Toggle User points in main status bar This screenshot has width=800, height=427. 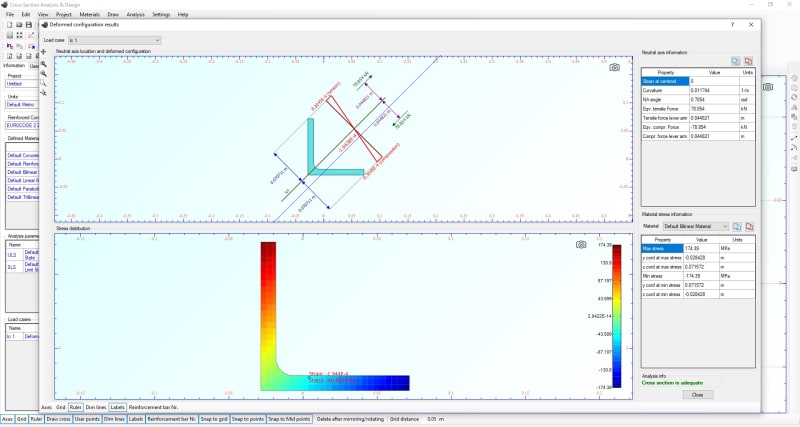click(x=87, y=419)
